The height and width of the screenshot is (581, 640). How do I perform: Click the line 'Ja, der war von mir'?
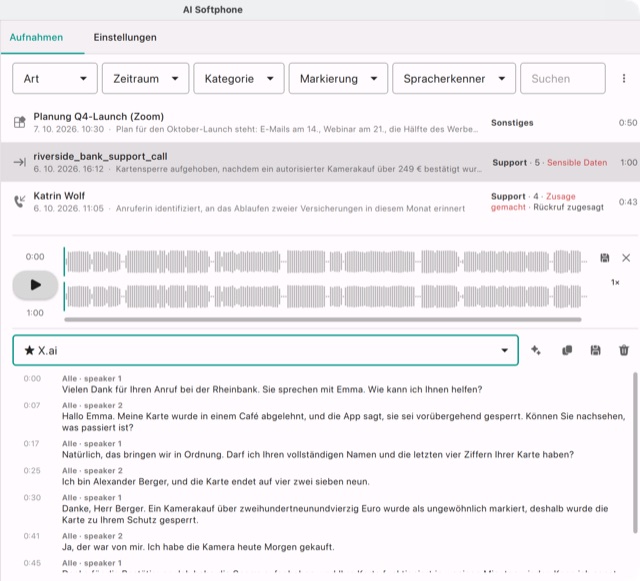pos(198,547)
